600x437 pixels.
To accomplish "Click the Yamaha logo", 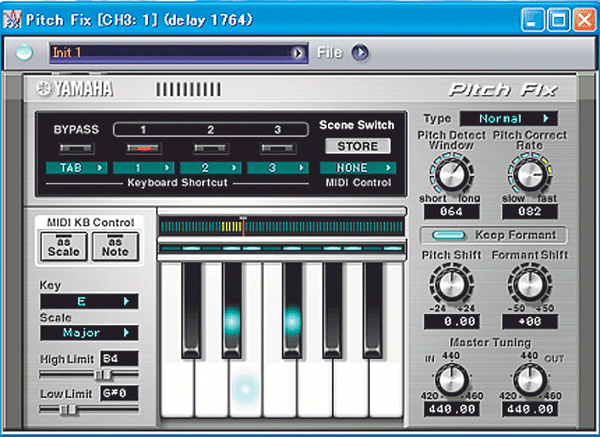I will click(x=75, y=89).
